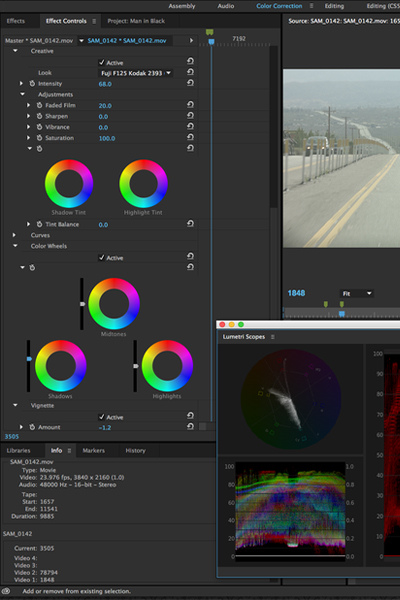Click the source monitor blue playhead
This screenshot has height=600, width=400.
coord(342,314)
